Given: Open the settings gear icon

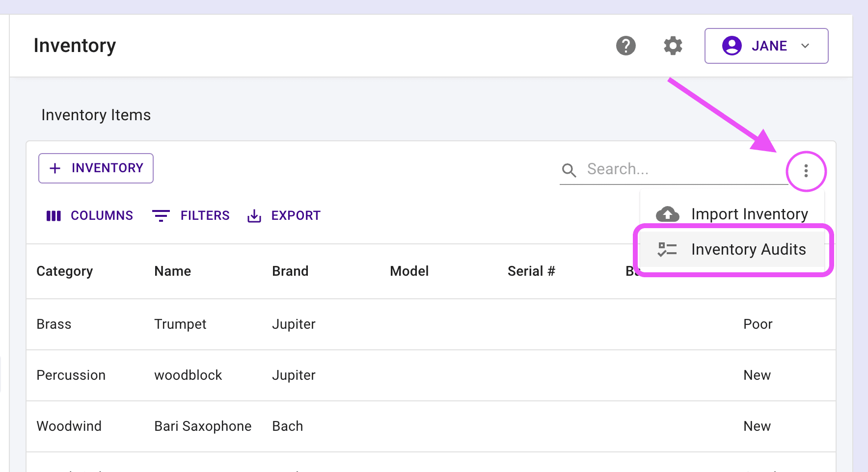Looking at the screenshot, I should (x=673, y=46).
